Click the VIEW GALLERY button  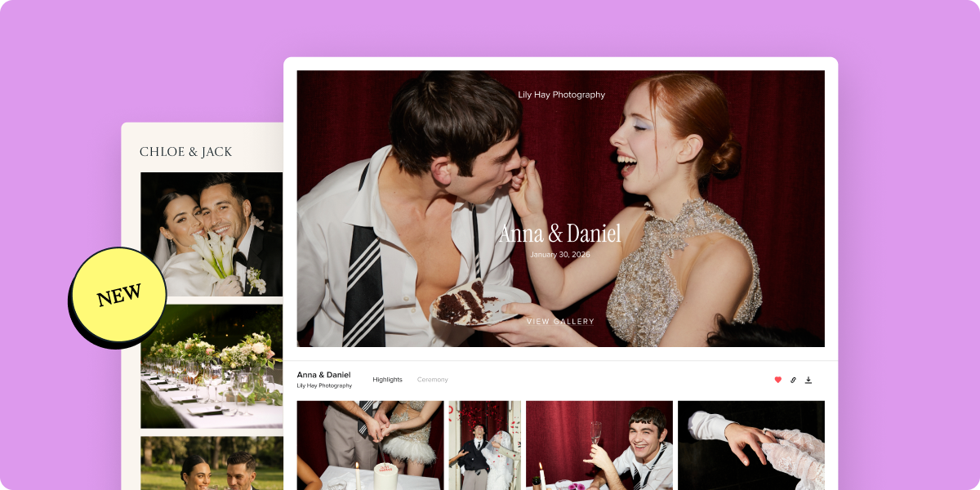(x=560, y=322)
